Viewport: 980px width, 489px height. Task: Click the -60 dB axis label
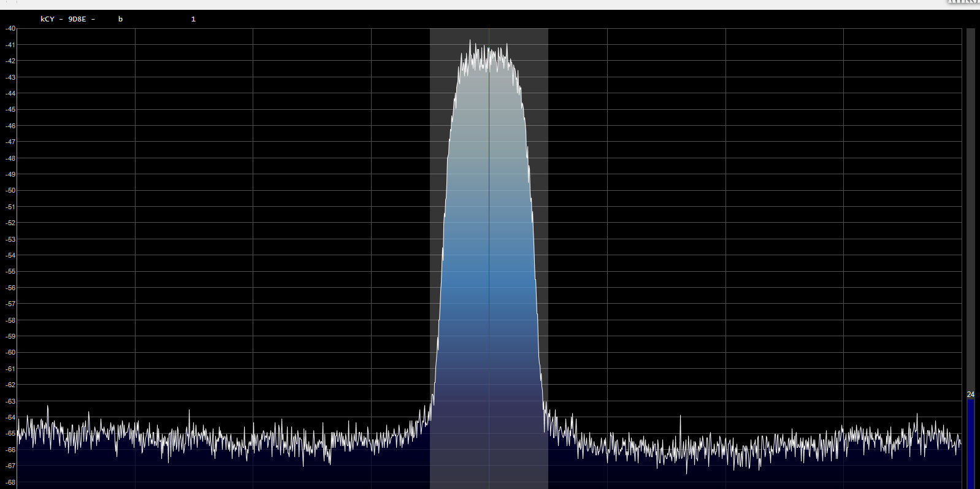(10, 353)
